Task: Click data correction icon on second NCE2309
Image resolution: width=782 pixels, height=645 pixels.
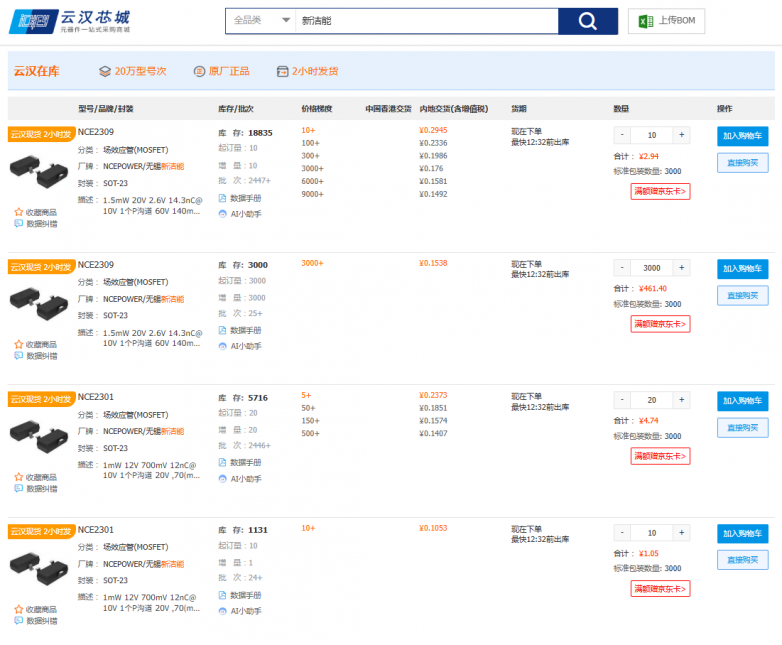Action: click(19, 356)
